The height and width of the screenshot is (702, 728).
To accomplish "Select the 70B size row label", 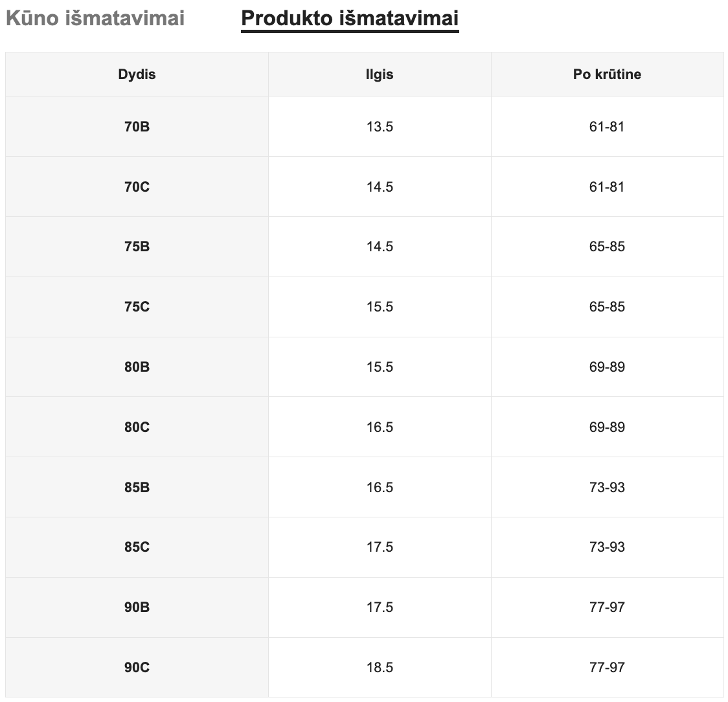I will (x=137, y=127).
